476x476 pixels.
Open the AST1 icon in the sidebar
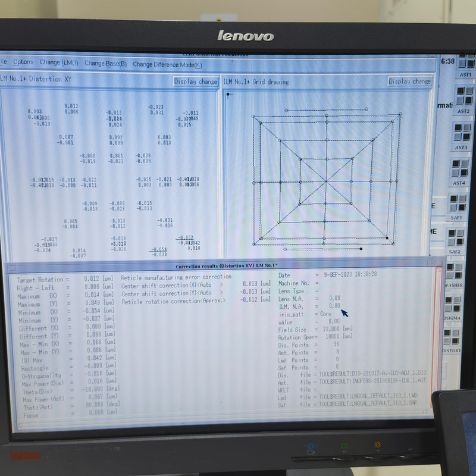tap(466, 65)
